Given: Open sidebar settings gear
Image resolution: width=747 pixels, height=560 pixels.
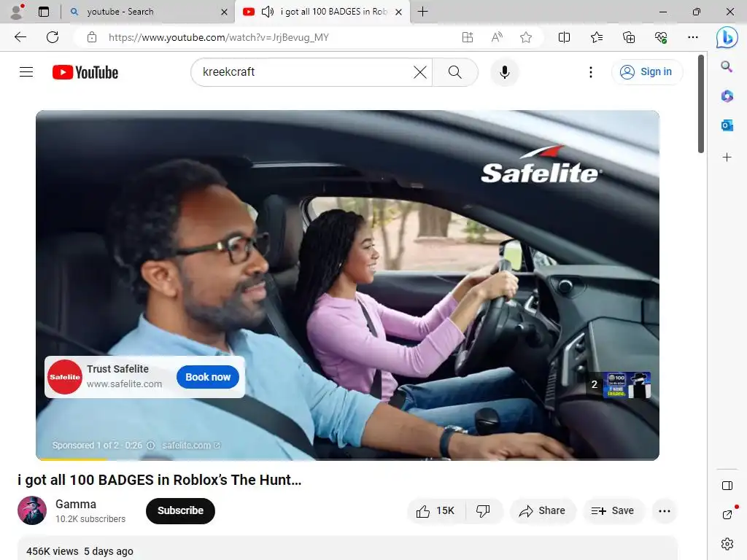Looking at the screenshot, I should coord(727,544).
